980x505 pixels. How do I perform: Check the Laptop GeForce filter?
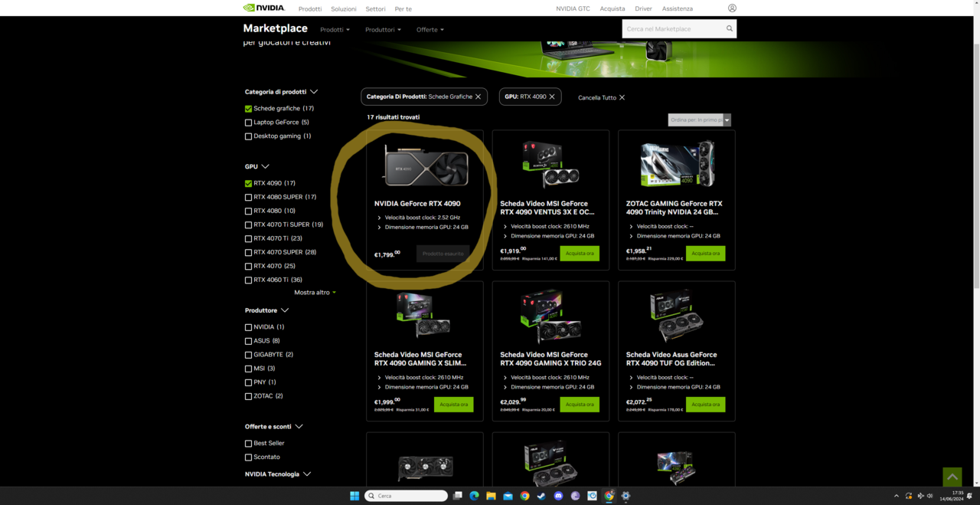[x=248, y=123]
